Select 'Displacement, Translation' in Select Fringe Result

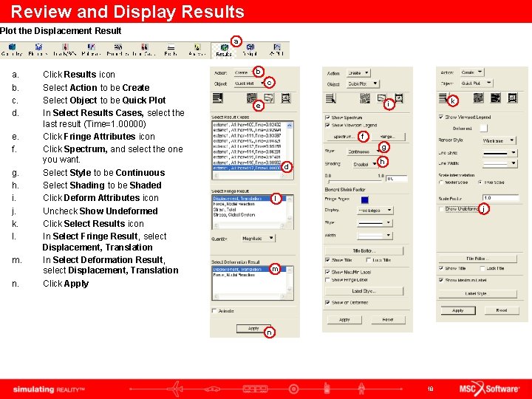[250, 199]
